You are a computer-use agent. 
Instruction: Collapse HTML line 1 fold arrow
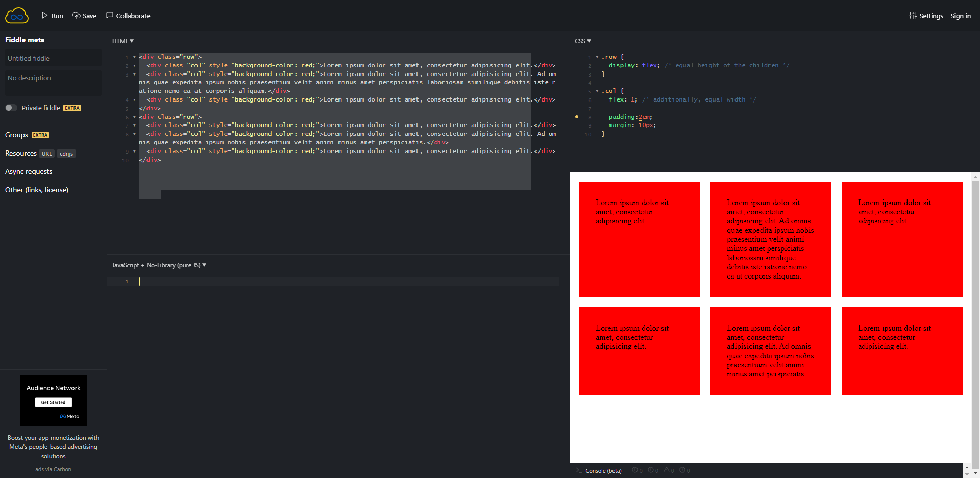pyautogui.click(x=134, y=57)
